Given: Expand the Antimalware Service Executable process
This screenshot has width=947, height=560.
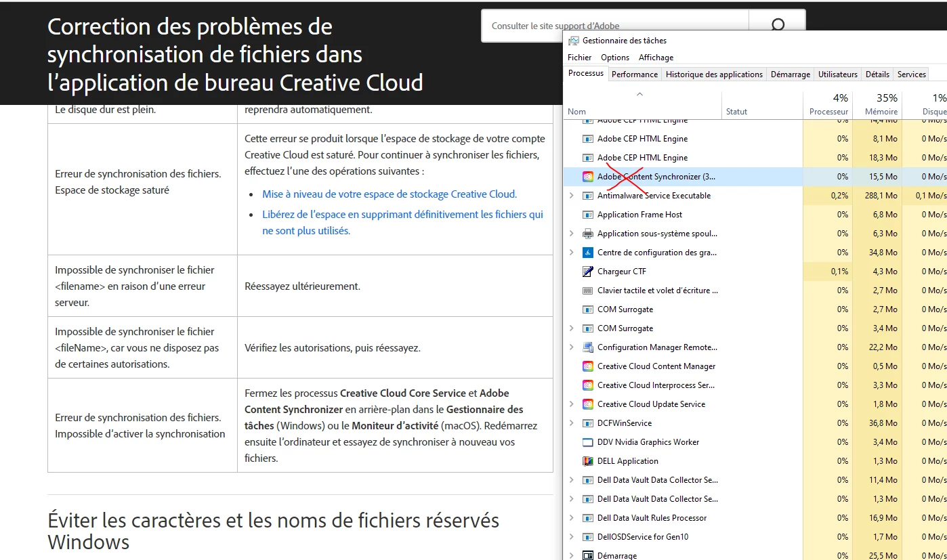Looking at the screenshot, I should pos(572,196).
